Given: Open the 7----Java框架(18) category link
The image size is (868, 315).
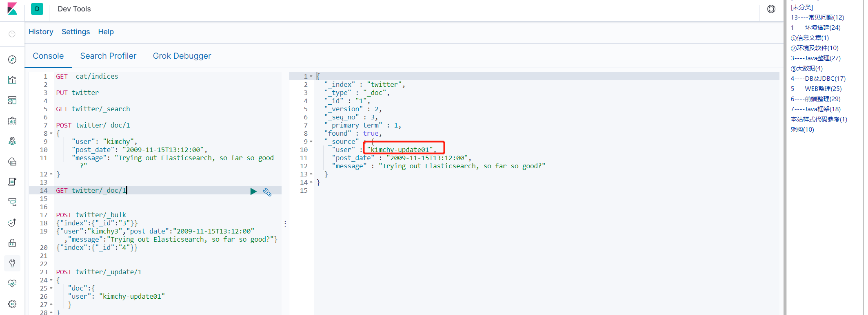Looking at the screenshot, I should pyautogui.click(x=816, y=109).
